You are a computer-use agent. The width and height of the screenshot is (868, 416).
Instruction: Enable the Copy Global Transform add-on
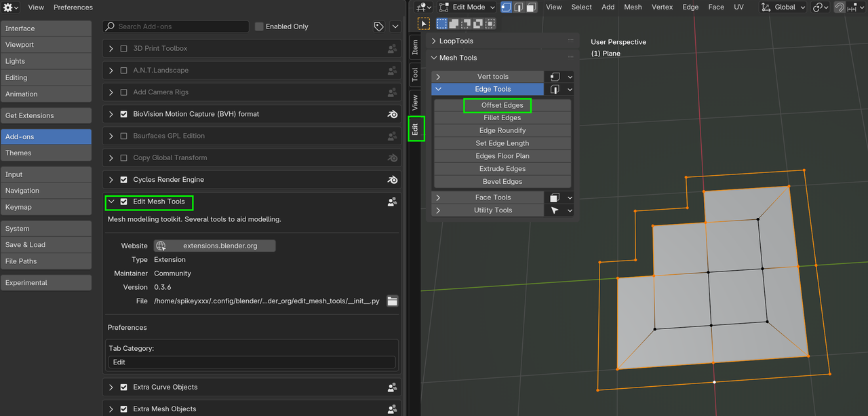click(x=123, y=157)
